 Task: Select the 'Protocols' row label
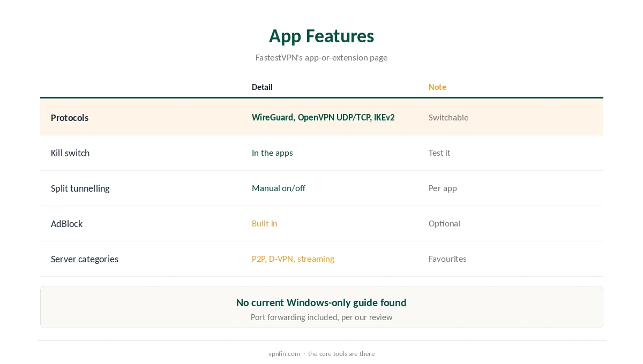70,118
